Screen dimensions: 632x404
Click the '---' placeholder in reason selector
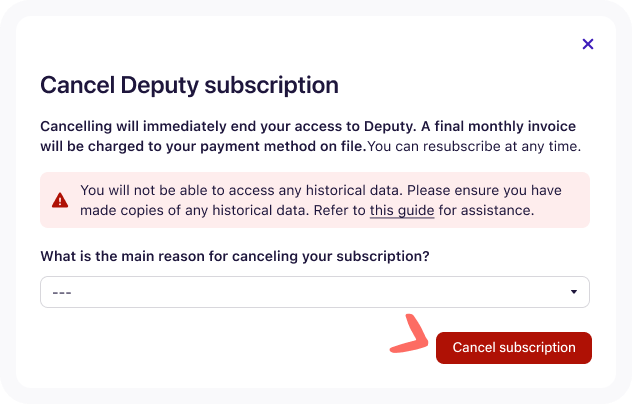pyautogui.click(x=61, y=293)
